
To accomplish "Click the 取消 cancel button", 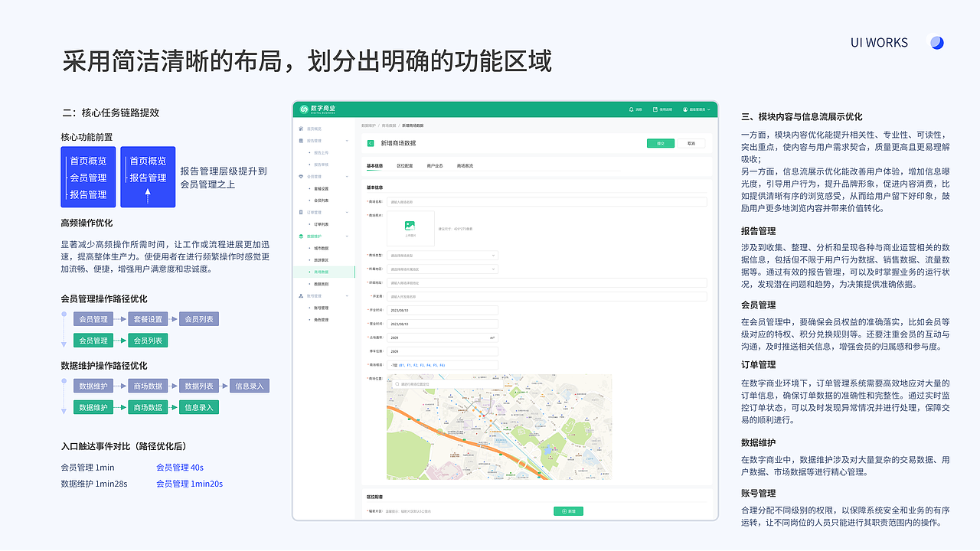I will pos(691,143).
